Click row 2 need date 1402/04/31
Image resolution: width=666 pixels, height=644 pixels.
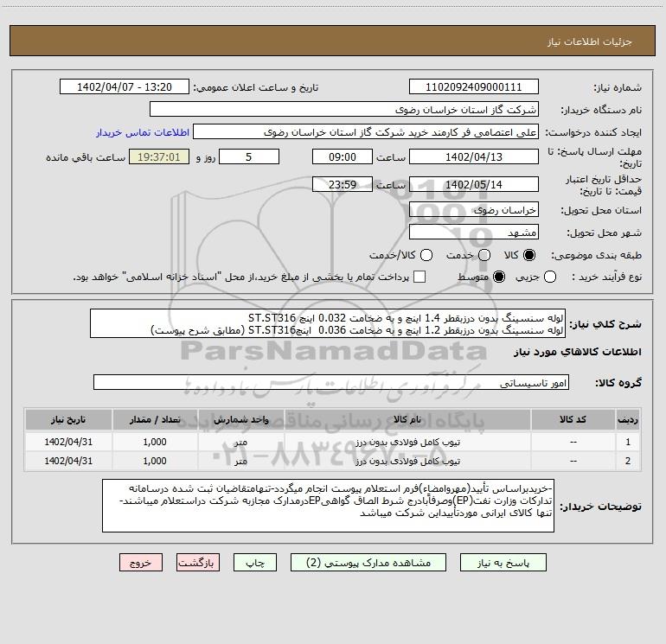point(68,461)
